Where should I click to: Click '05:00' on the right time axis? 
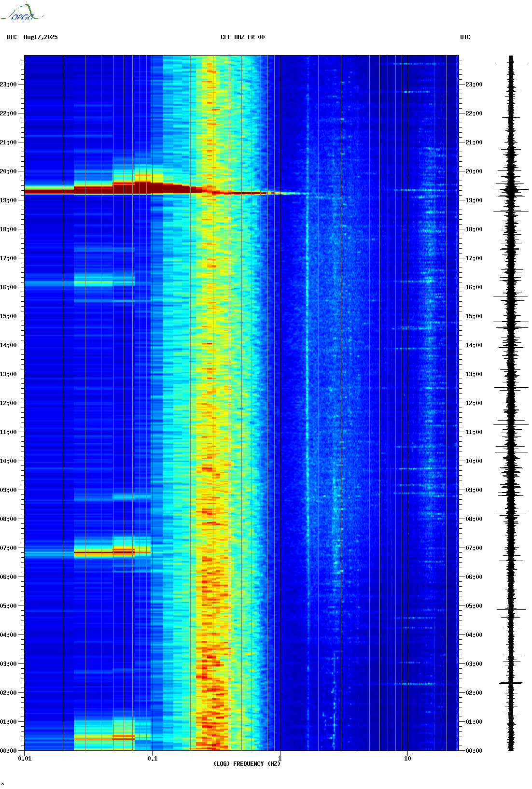click(x=474, y=606)
